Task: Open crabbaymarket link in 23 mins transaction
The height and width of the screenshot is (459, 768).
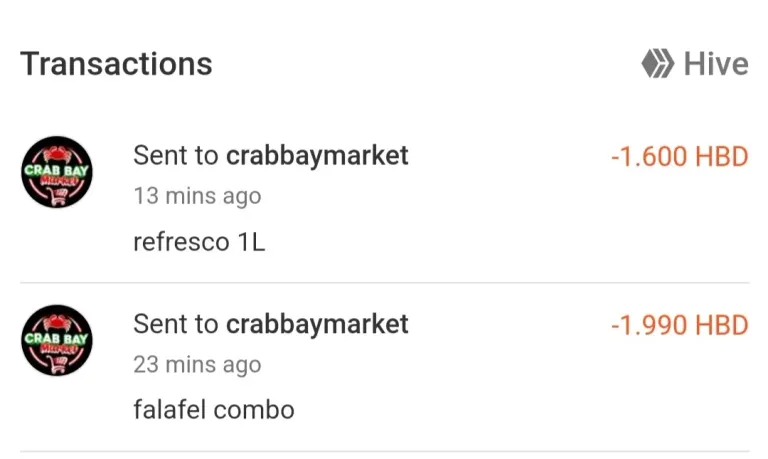Action: [317, 324]
